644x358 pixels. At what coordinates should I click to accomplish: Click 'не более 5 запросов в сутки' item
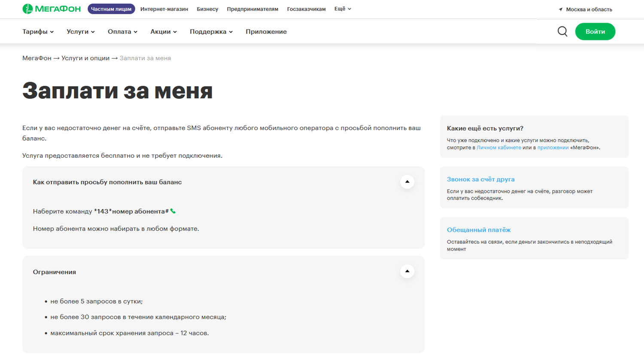click(x=97, y=301)
